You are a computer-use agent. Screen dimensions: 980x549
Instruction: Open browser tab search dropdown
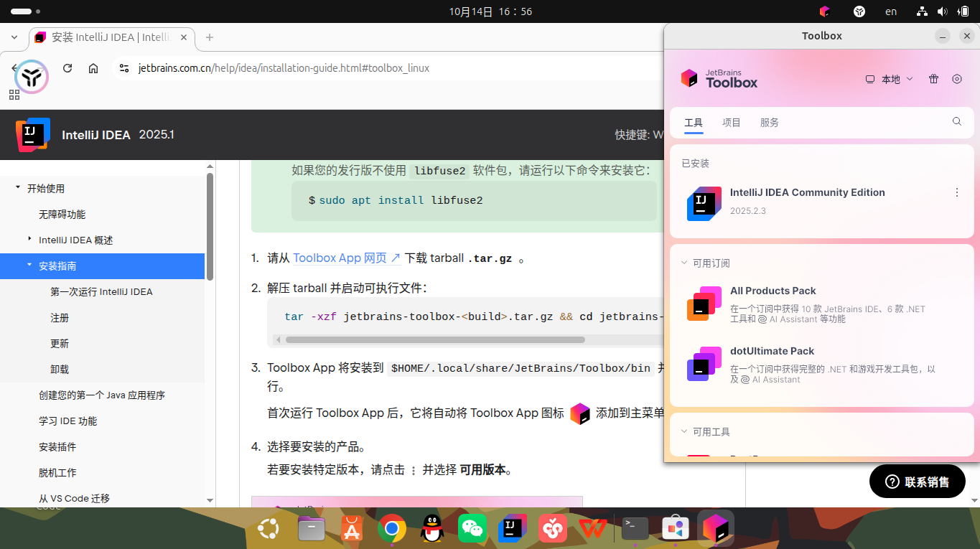pos(14,37)
